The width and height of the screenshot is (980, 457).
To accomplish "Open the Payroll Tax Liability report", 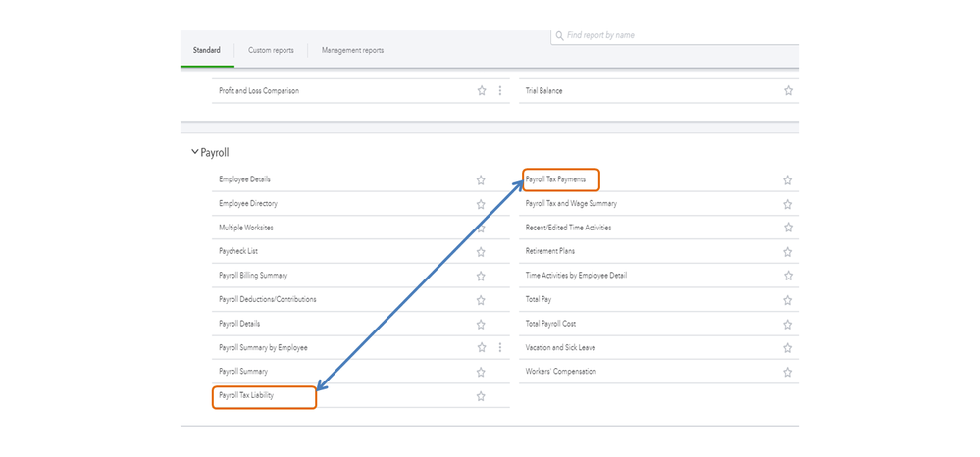I will pyautogui.click(x=246, y=396).
